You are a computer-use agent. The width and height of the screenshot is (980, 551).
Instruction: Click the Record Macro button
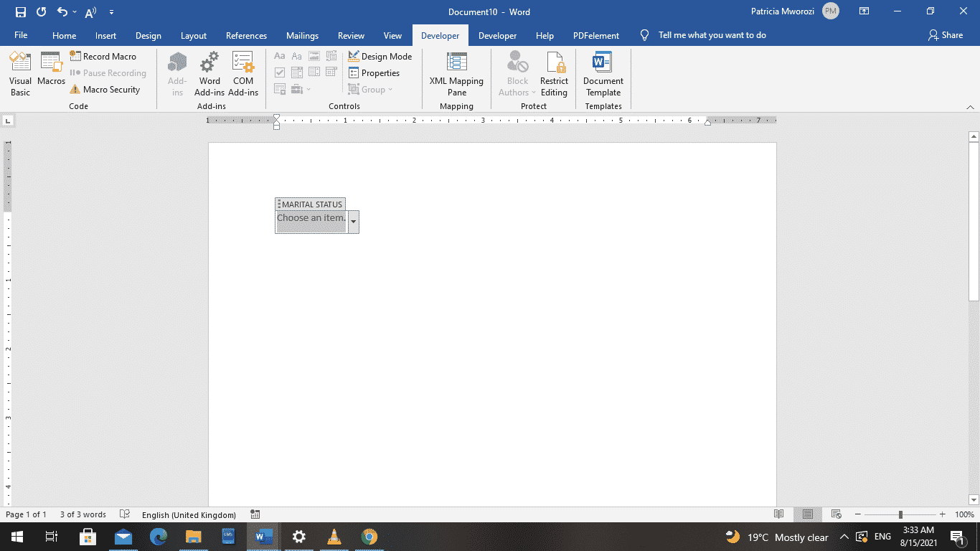[x=105, y=56]
